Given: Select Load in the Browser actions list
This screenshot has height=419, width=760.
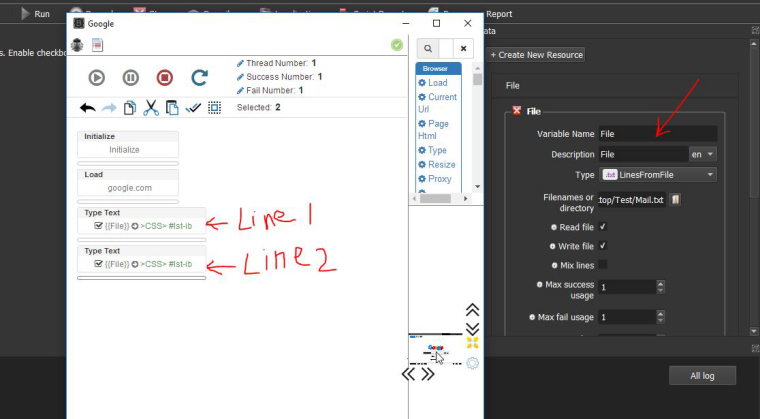Looking at the screenshot, I should click(437, 83).
